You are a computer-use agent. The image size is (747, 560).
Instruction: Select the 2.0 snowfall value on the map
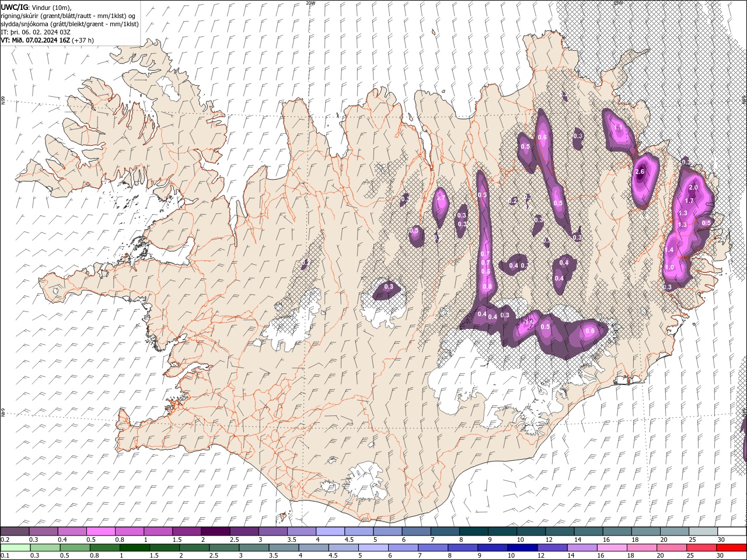pos(693,187)
